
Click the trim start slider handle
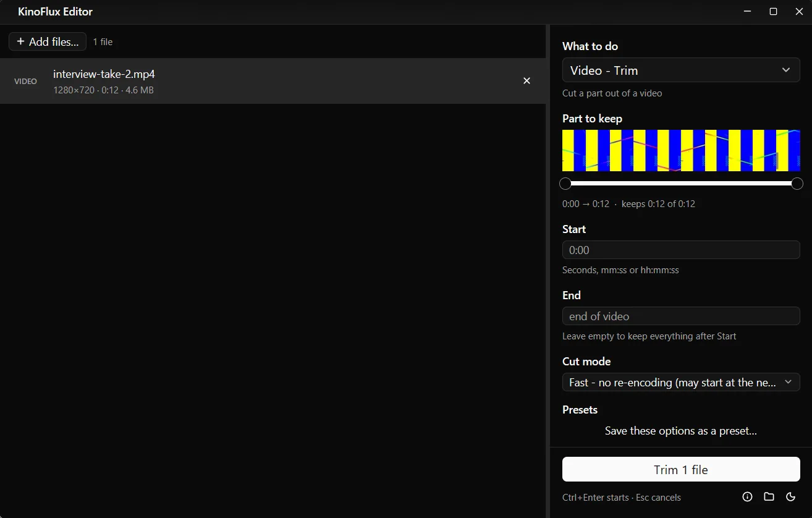pos(565,184)
